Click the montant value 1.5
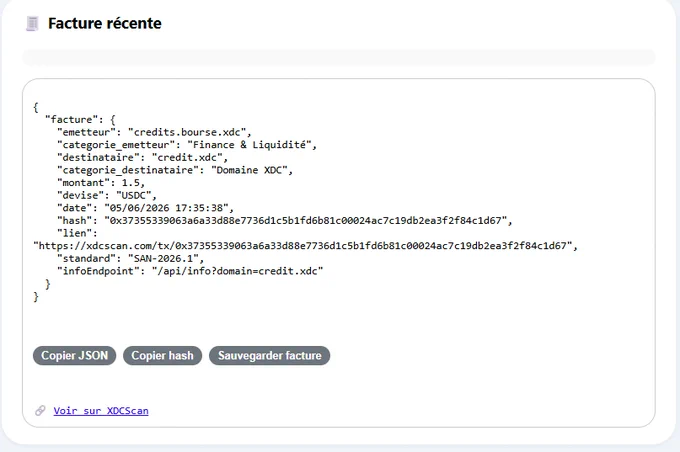 pyautogui.click(x=130, y=183)
